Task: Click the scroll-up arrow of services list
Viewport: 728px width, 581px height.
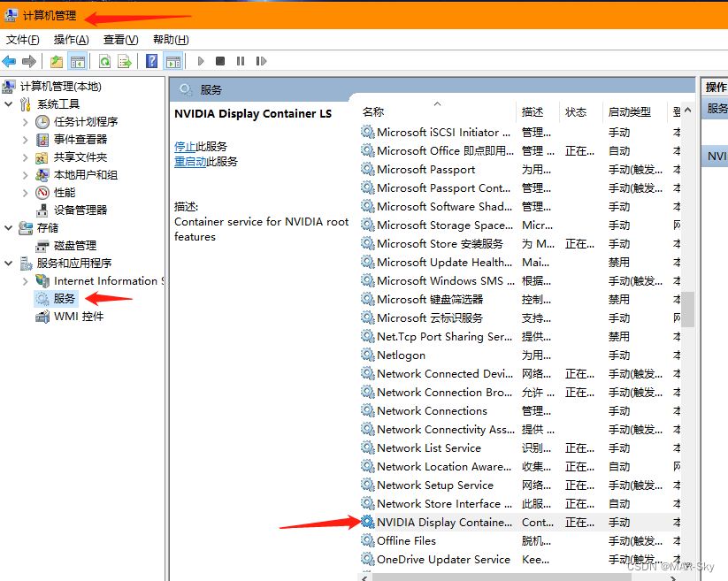Action: pyautogui.click(x=687, y=111)
